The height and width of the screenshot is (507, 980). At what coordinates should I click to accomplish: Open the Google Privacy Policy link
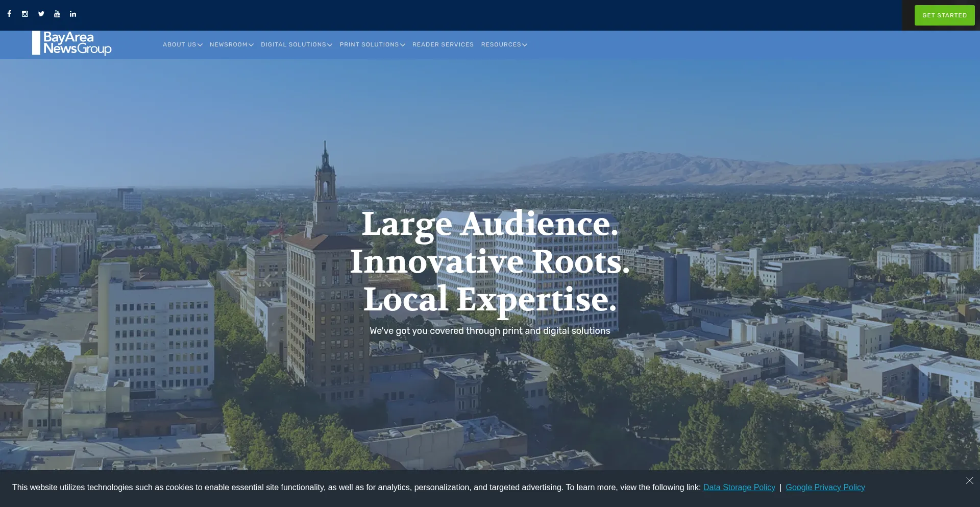[x=825, y=488]
